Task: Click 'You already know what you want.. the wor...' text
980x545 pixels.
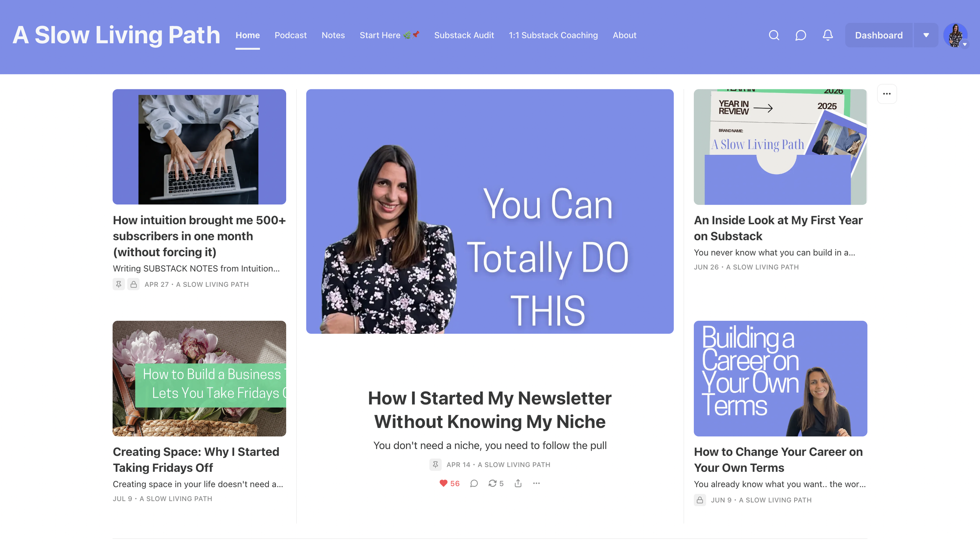Action: (x=780, y=484)
